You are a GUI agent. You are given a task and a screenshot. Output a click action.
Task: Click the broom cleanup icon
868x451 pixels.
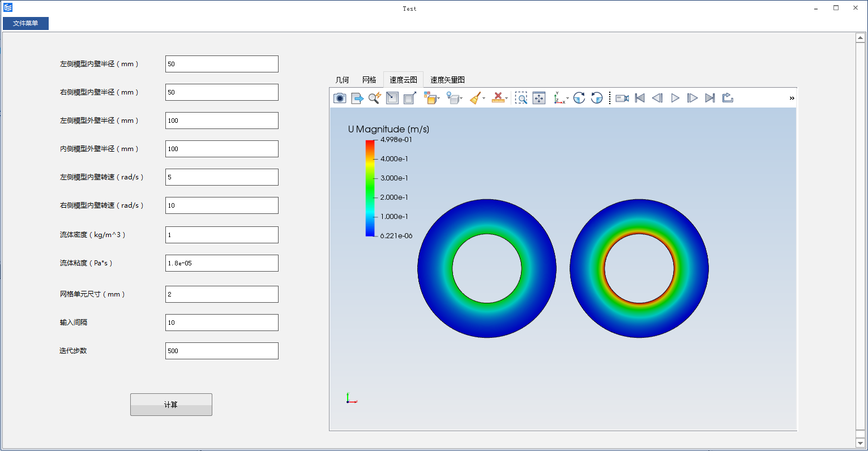476,98
